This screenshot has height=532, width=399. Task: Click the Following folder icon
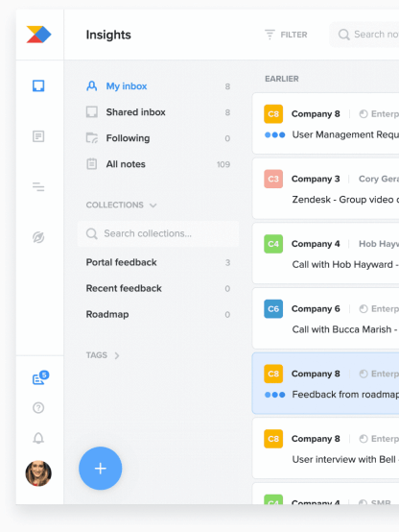tap(91, 137)
